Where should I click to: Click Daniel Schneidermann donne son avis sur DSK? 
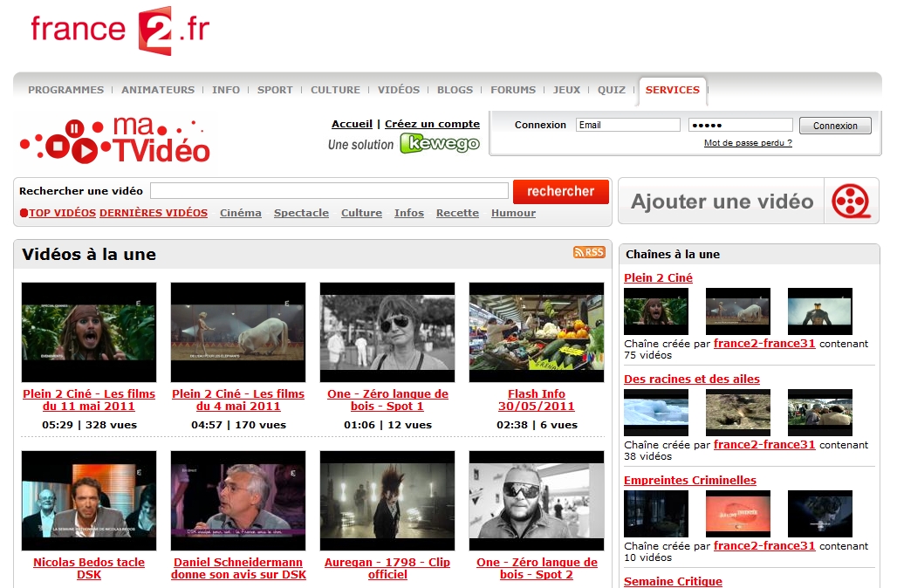[x=238, y=569]
